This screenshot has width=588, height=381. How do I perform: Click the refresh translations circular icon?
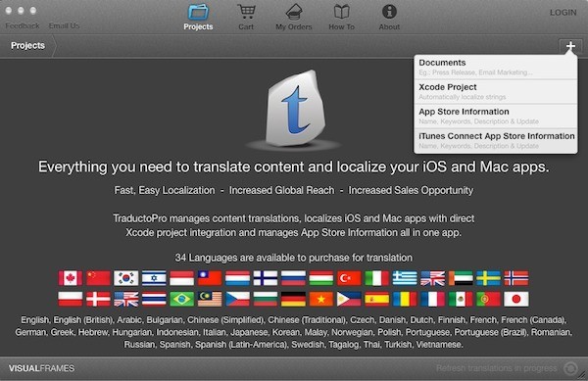tap(570, 368)
